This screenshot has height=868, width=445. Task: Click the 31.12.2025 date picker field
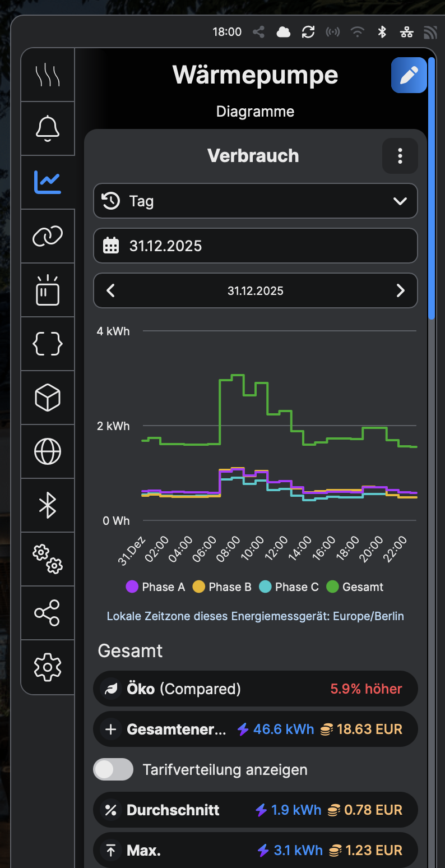[255, 246]
